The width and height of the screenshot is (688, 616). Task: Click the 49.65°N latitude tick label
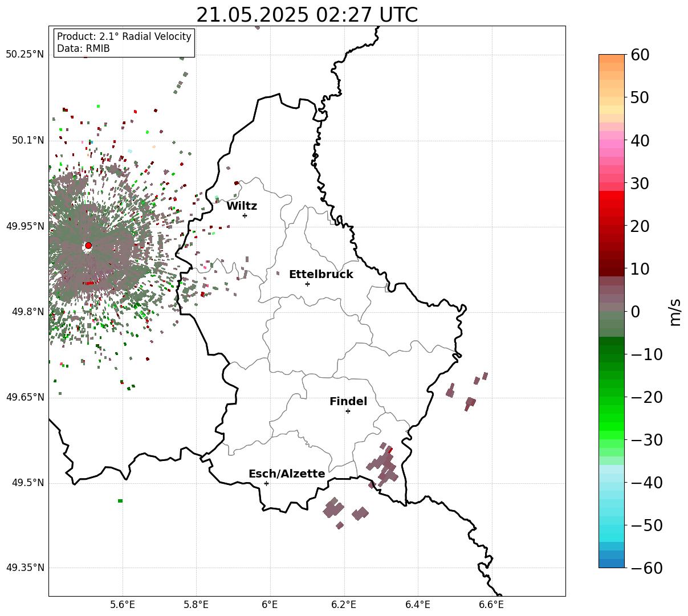tap(25, 397)
